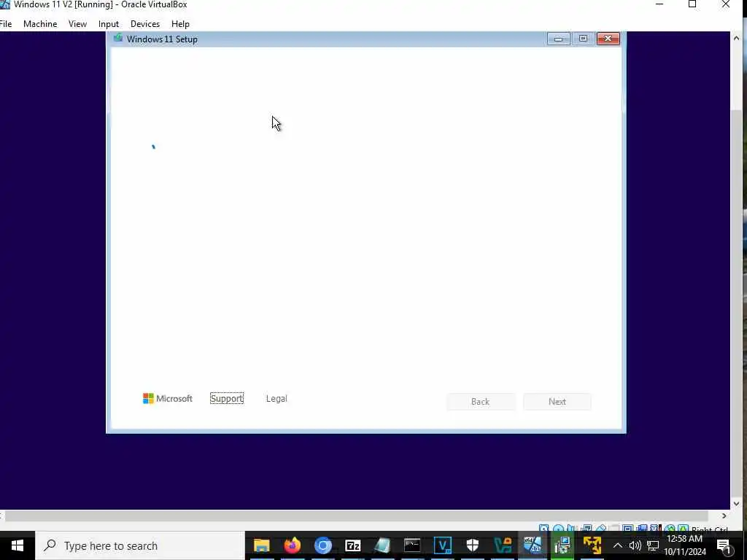Open 7-Zip from the taskbar

click(x=352, y=545)
